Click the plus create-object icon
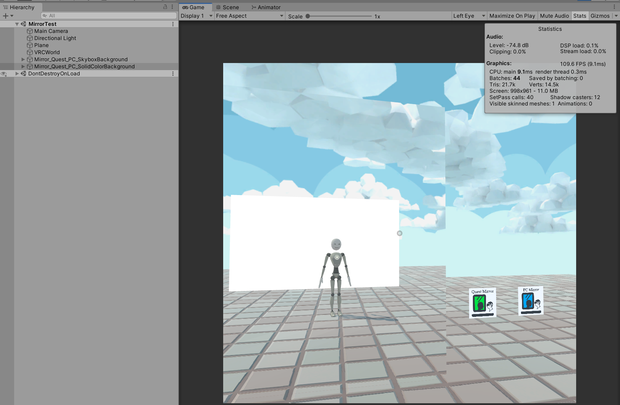Image resolution: width=620 pixels, height=405 pixels. click(6, 16)
